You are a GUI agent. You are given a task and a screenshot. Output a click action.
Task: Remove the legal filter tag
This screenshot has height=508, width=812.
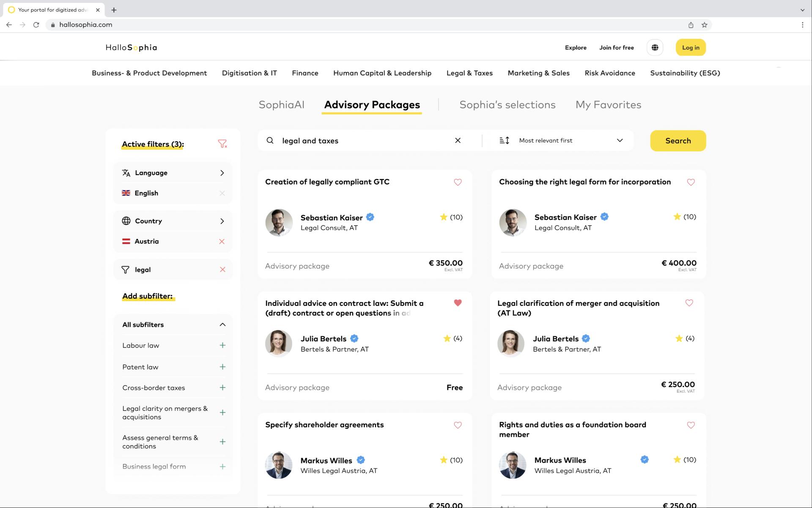coord(222,269)
